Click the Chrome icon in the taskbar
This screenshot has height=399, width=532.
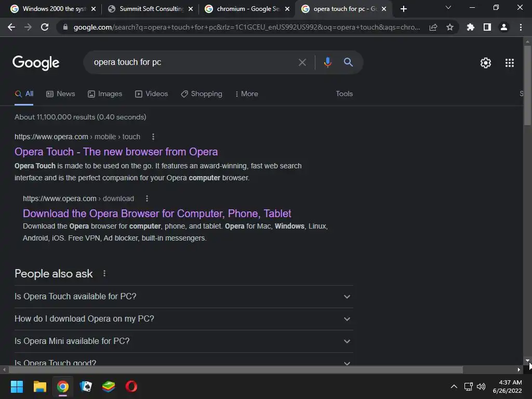point(63,387)
